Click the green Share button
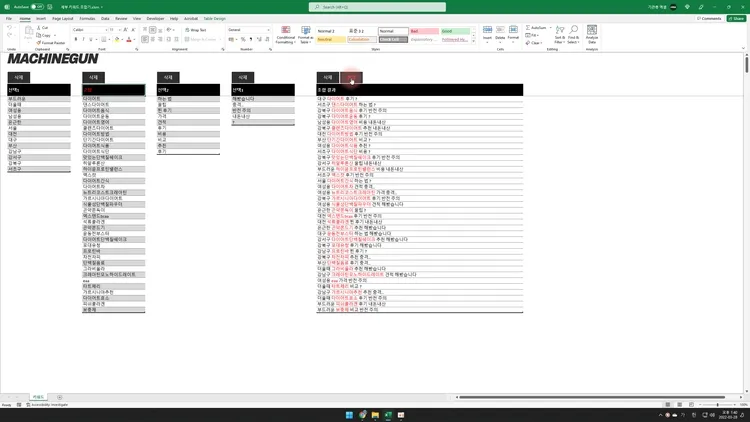750x422 pixels. [737, 18]
